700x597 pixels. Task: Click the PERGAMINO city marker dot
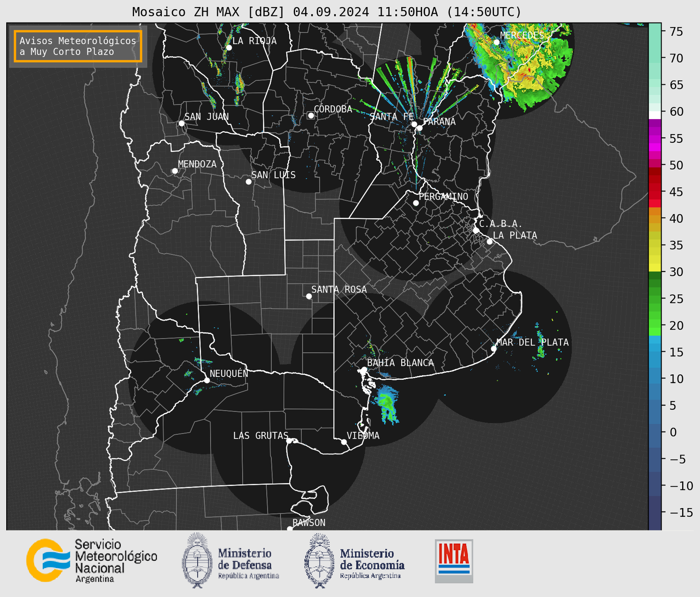(x=416, y=203)
